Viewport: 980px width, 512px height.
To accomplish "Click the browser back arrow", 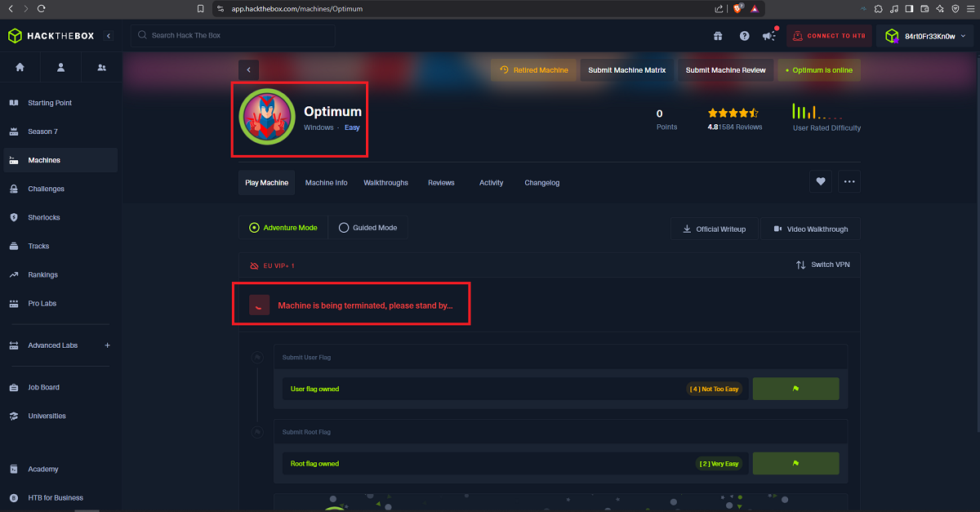I will (x=11, y=8).
